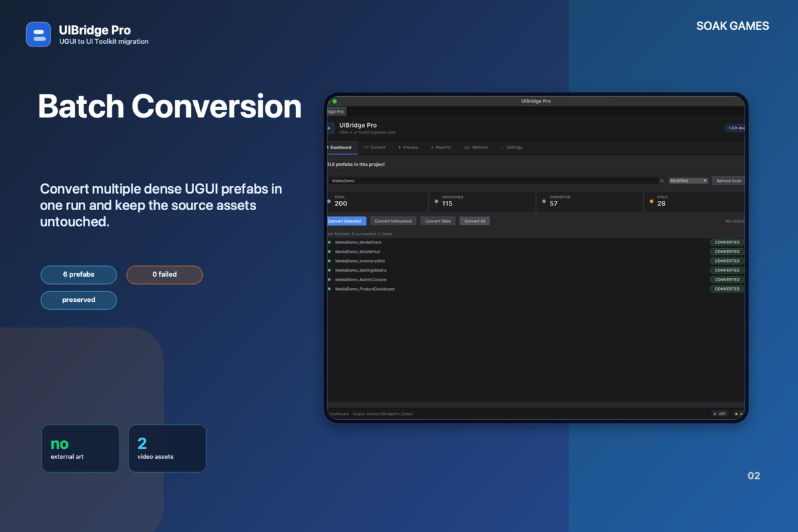Screen dimensions: 798x532
Task: Click the Convert Untouched button
Action: click(393, 221)
